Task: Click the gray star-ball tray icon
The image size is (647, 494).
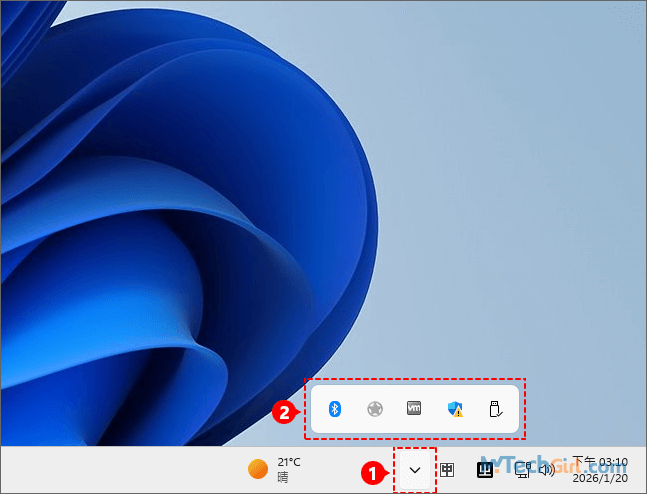Action: coord(375,409)
